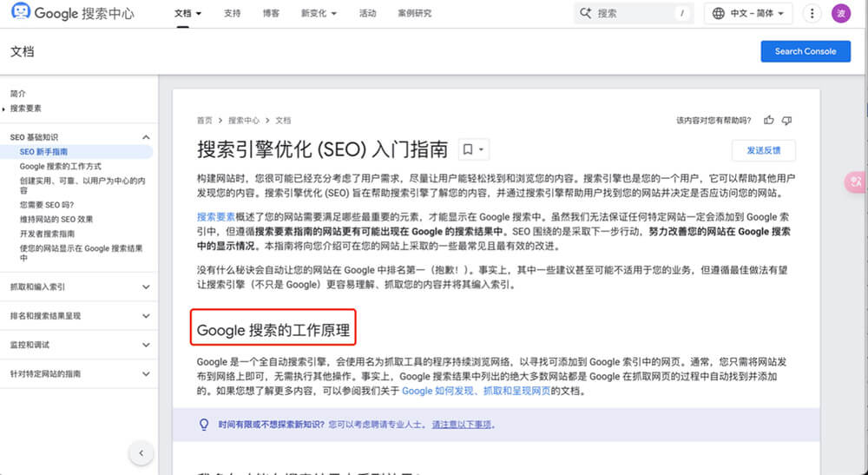Open the 支持 navigation item
The width and height of the screenshot is (868, 475).
[x=233, y=13]
